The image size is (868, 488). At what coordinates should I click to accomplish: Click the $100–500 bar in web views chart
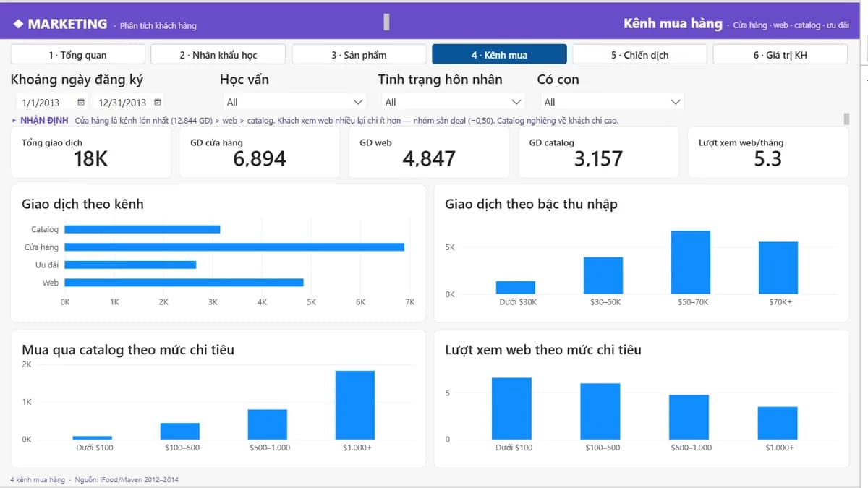600,411
